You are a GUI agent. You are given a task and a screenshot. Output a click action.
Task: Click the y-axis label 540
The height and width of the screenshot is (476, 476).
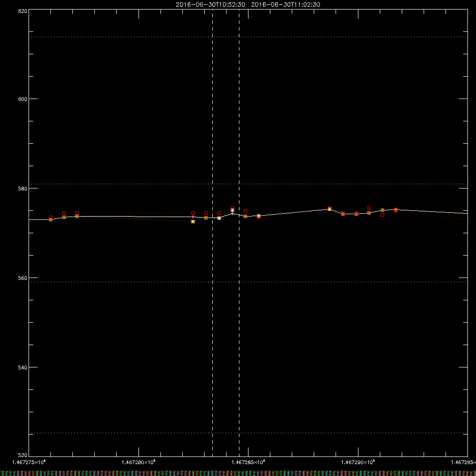[23, 367]
